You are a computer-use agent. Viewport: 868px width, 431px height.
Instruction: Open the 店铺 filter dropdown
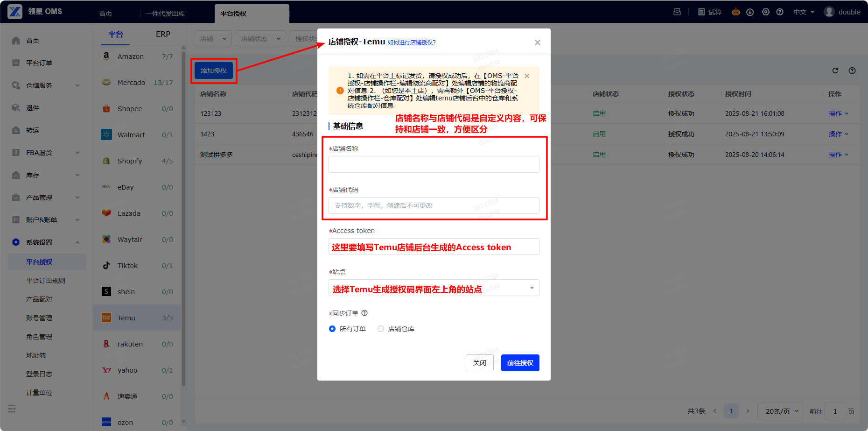[x=213, y=39]
